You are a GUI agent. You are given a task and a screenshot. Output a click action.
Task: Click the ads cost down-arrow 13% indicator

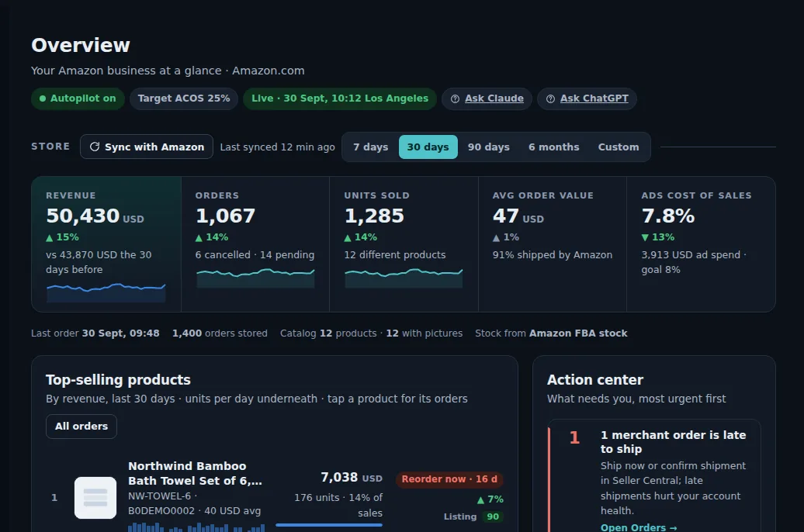point(658,237)
